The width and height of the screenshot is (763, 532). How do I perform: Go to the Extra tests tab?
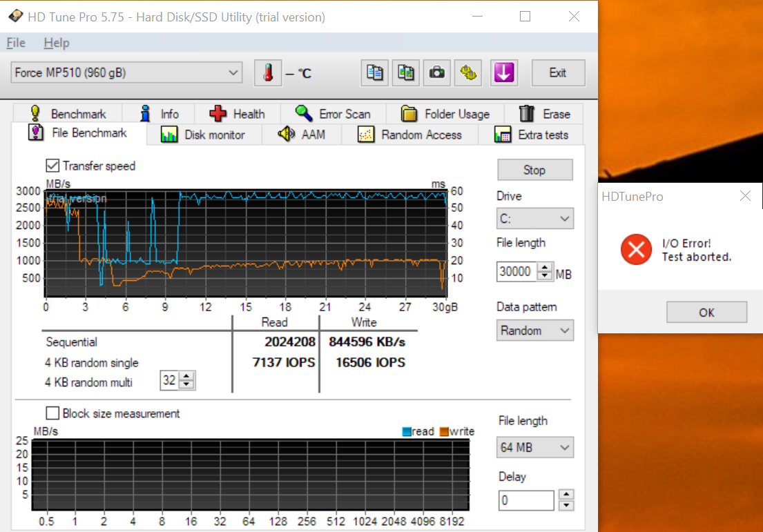tap(532, 135)
